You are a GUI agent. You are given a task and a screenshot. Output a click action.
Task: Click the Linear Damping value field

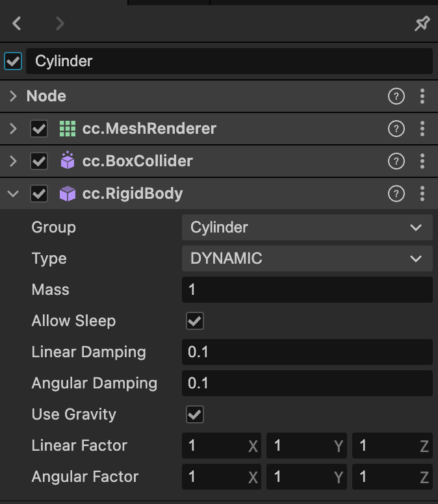coord(307,352)
